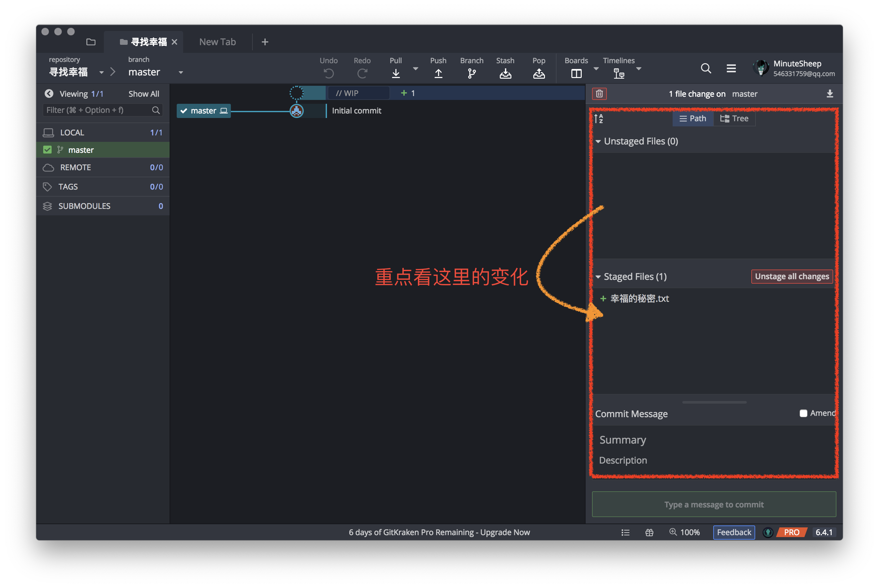
Task: Switch file view to Tree
Action: coord(734,119)
